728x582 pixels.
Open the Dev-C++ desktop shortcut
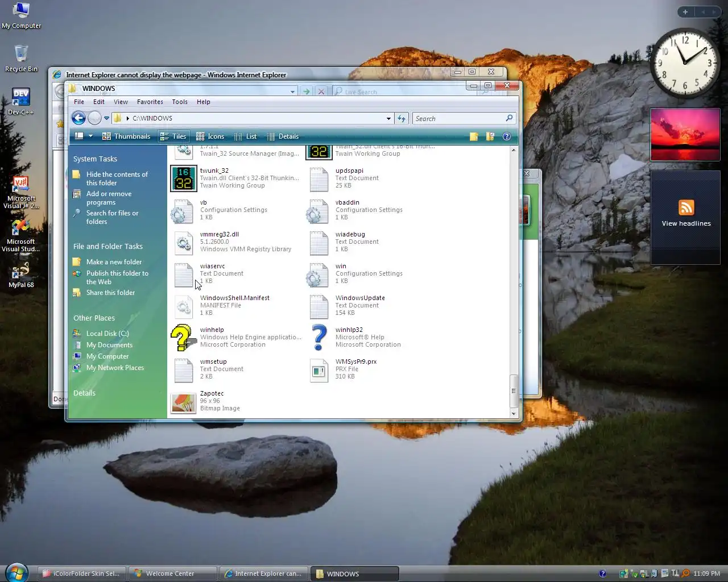pyautogui.click(x=20, y=101)
